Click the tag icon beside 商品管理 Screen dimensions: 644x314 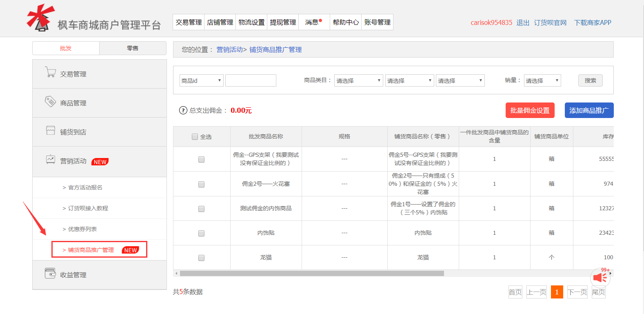50,101
